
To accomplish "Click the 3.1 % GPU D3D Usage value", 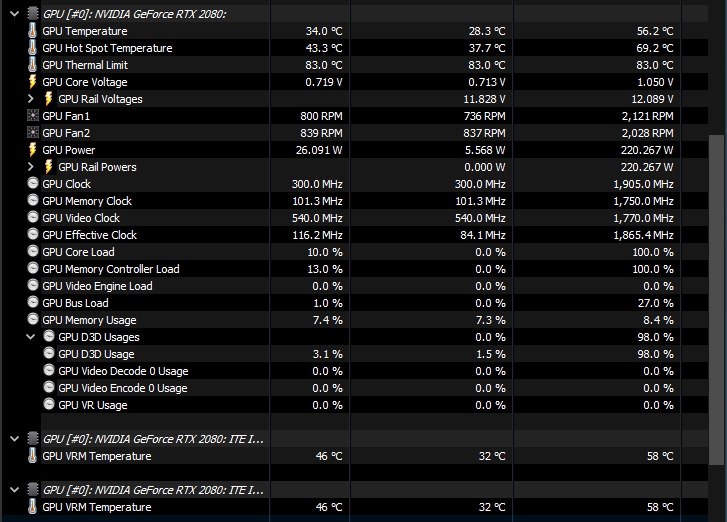I will pyautogui.click(x=327, y=354).
